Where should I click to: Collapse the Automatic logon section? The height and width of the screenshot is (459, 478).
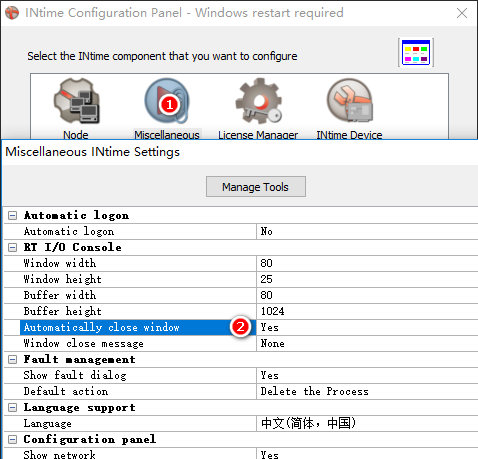12,216
